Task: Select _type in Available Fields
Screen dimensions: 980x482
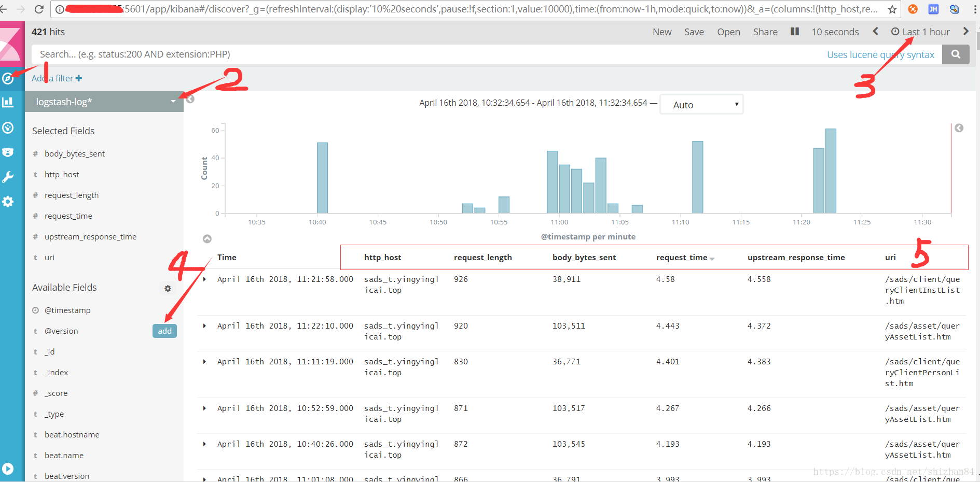Action: click(54, 414)
